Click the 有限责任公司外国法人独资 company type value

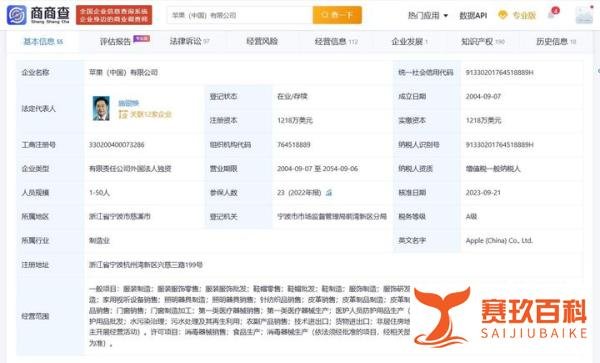coord(130,169)
